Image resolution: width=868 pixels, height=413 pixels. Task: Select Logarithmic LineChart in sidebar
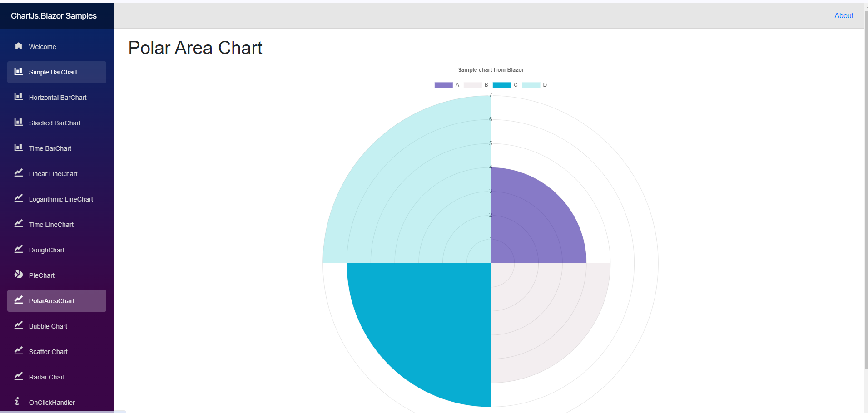61,199
